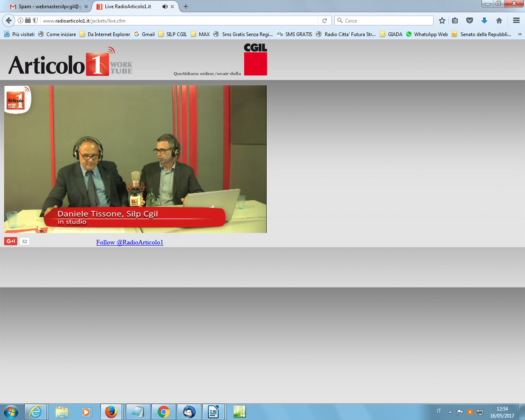Open a new browser tab
Viewport: 525px width, 420px height.
point(186,7)
